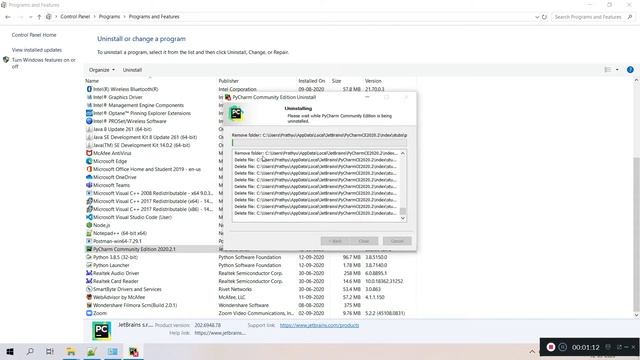The width and height of the screenshot is (640, 360).
Task: Show hidden system tray icons
Action: [532, 351]
